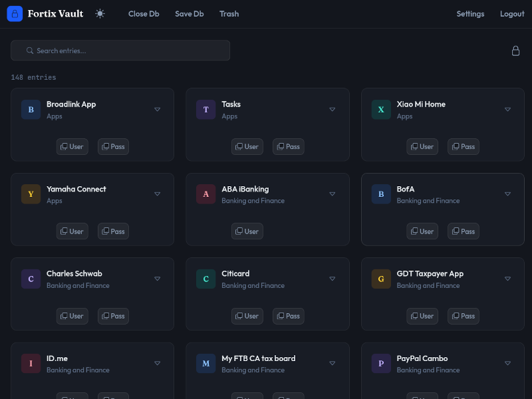Copy Xiao Mi Home password
Image resolution: width=532 pixels, height=399 pixels.
(x=464, y=146)
